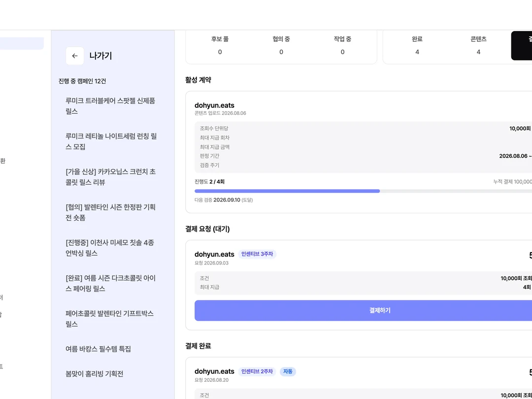Viewport: 532px width, 399px height.
Task: Click the 자동 badge
Action: (x=288, y=371)
